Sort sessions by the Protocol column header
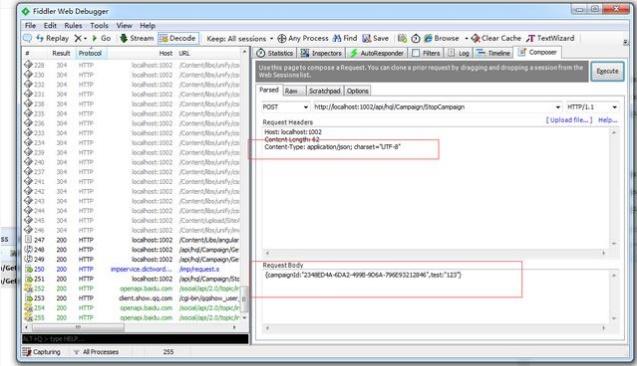 click(90, 53)
